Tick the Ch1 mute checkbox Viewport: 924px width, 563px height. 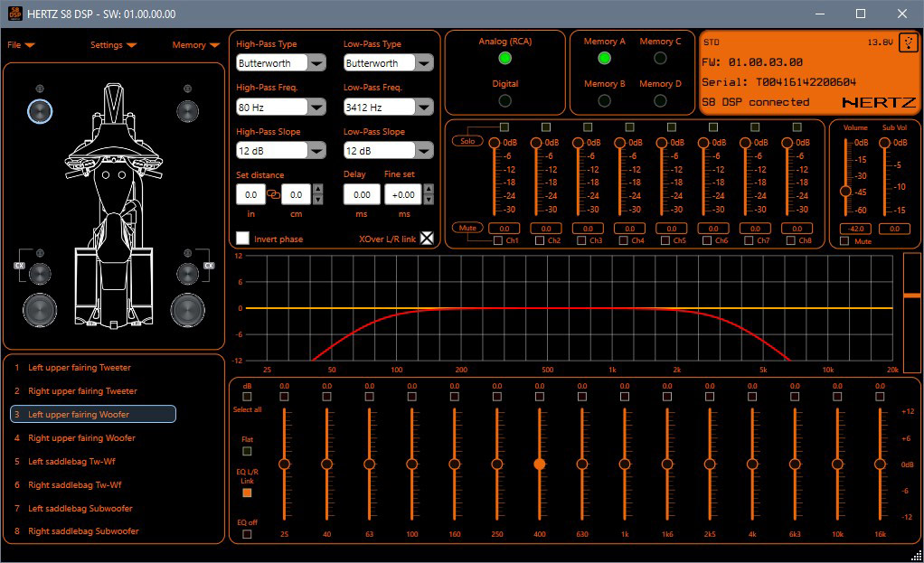click(498, 240)
